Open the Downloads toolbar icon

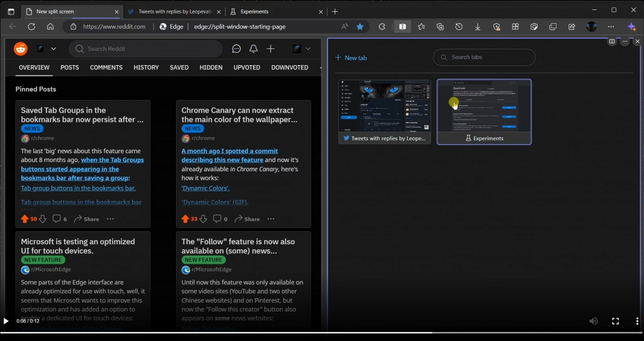(478, 26)
